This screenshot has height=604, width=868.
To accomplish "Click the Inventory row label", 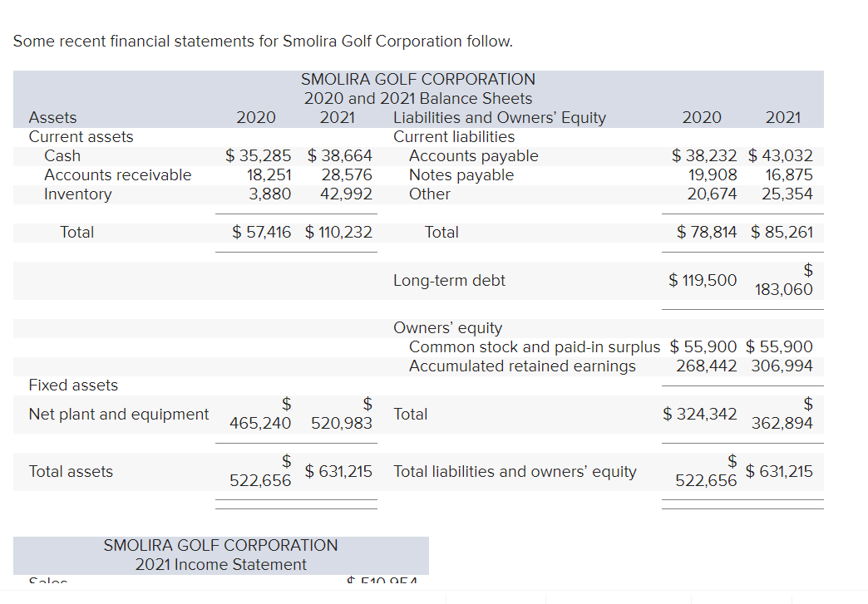I will point(78,194).
